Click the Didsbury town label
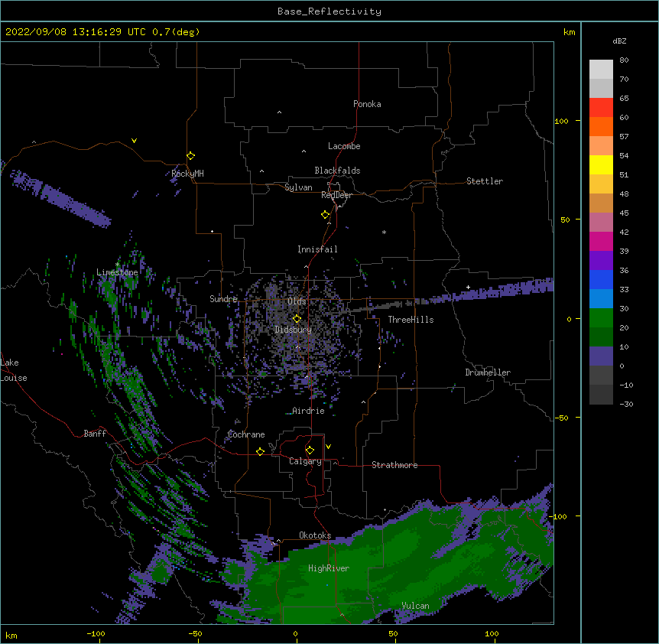 [294, 330]
